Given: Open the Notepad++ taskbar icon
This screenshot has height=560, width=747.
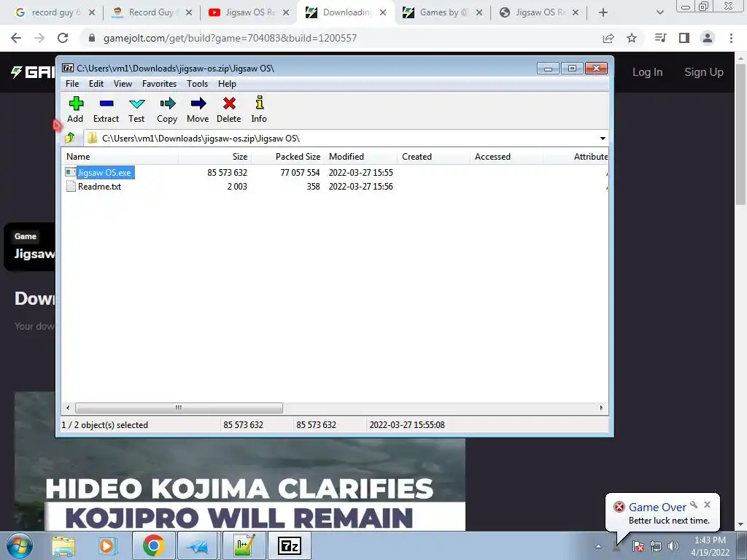Looking at the screenshot, I should click(x=244, y=545).
